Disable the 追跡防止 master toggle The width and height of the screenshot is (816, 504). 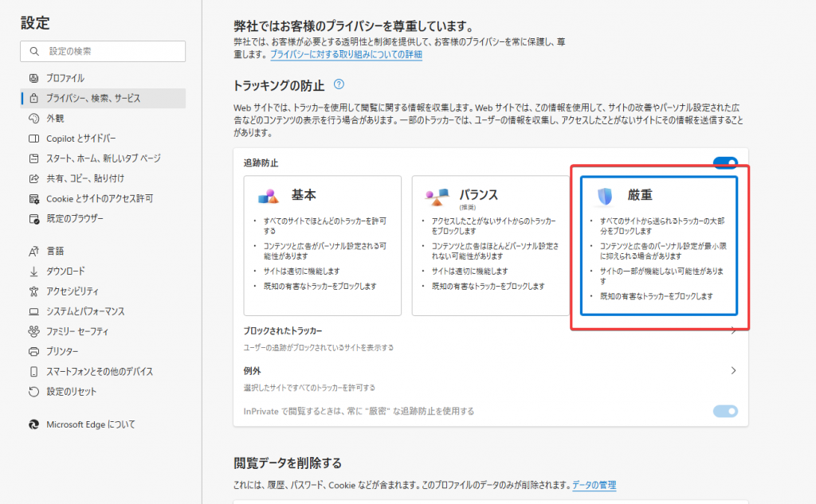[x=725, y=162]
